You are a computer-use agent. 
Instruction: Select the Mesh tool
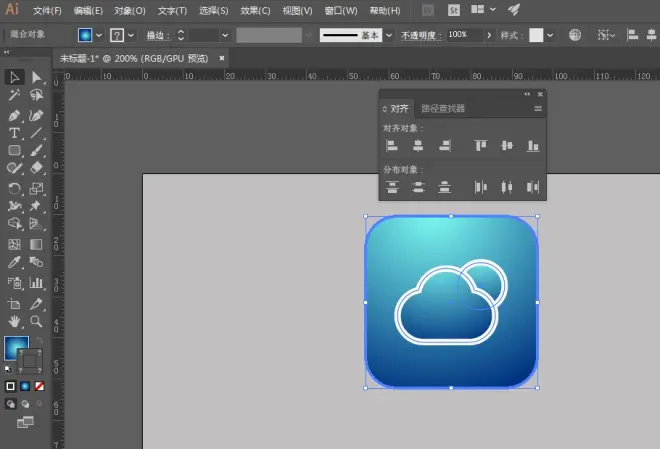tap(14, 244)
